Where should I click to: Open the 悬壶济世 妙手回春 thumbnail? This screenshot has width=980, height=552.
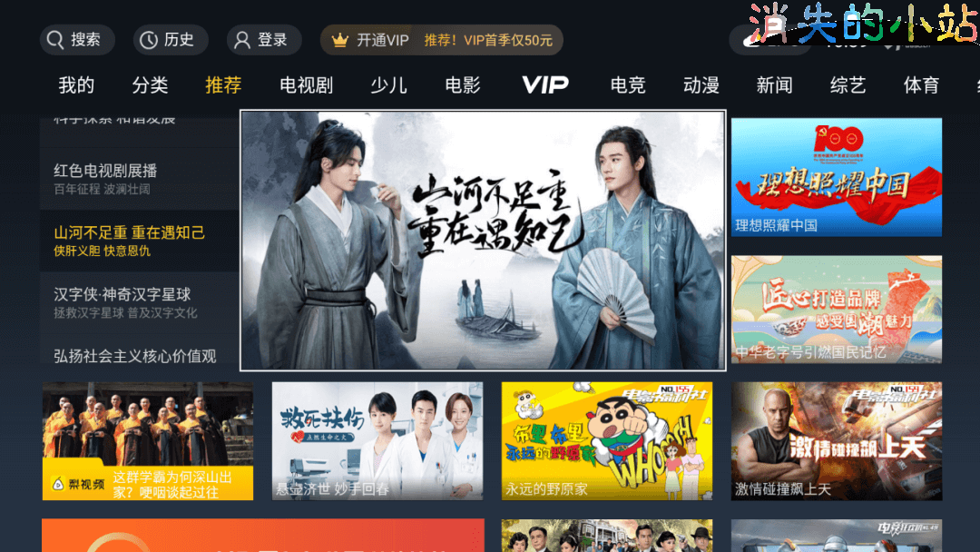pyautogui.click(x=377, y=440)
